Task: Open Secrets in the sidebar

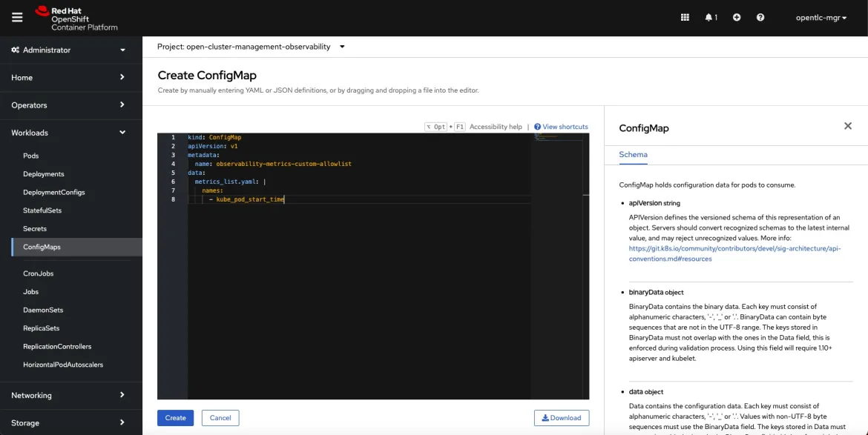Action: (x=35, y=229)
